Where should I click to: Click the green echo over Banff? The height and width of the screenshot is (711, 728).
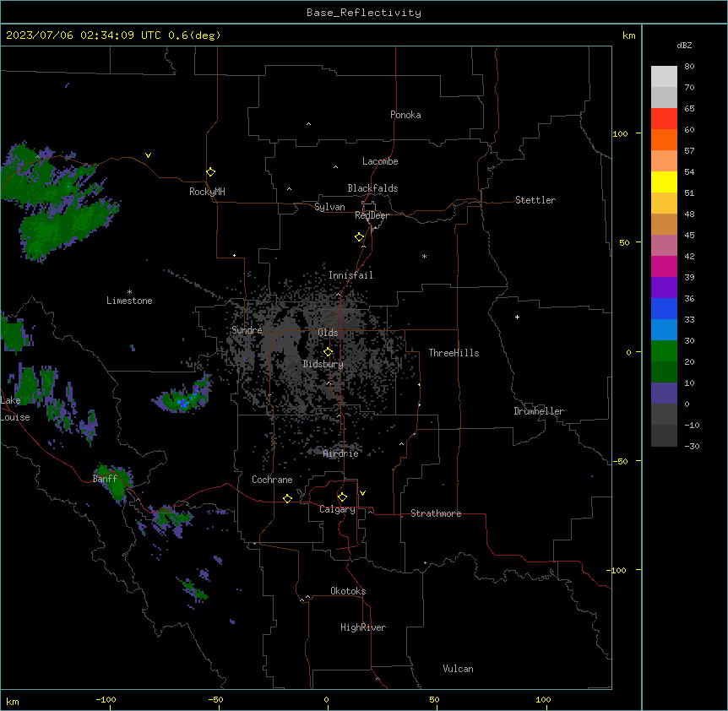tap(114, 483)
